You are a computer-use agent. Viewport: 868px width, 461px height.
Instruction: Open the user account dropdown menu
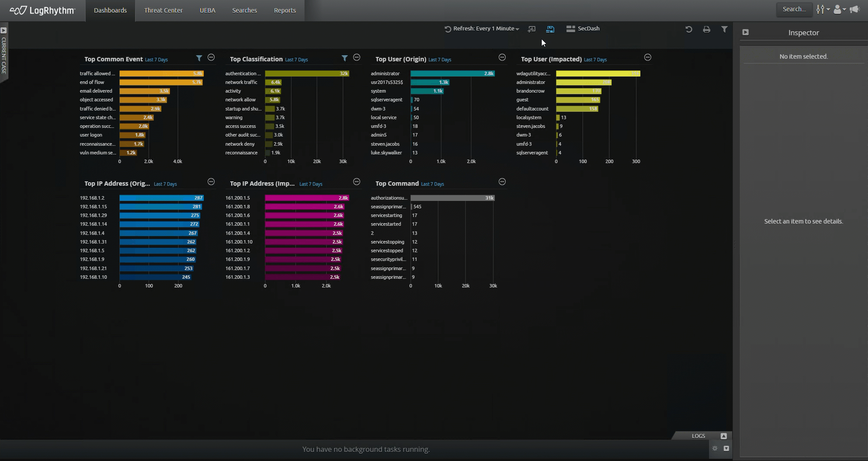point(839,9)
